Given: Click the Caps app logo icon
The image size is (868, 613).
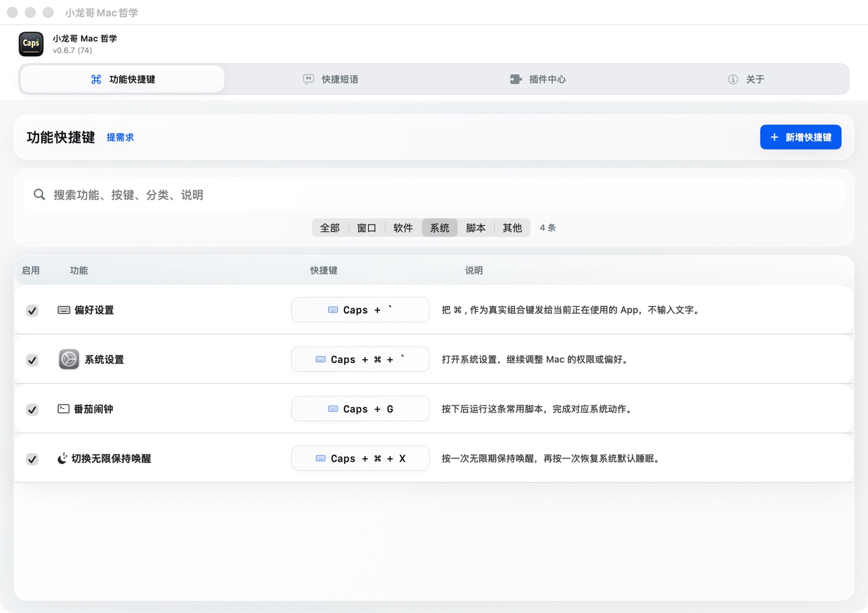Looking at the screenshot, I should pyautogui.click(x=31, y=44).
